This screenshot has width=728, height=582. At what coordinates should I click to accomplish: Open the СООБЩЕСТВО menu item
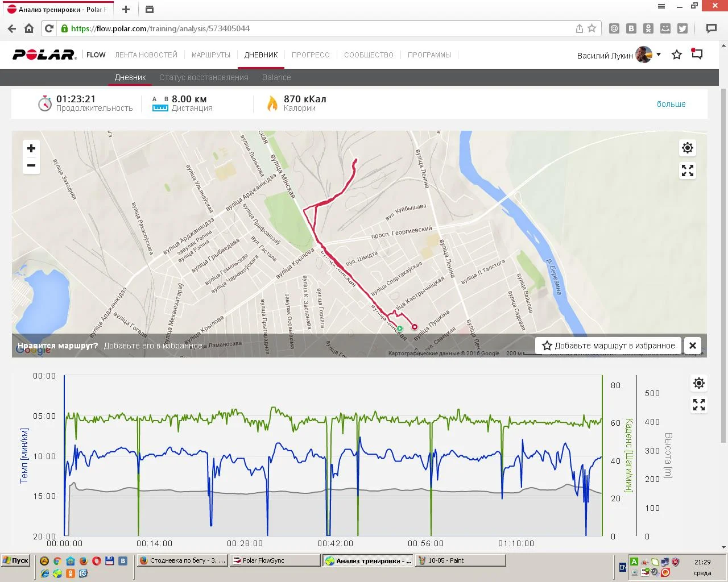click(x=369, y=55)
